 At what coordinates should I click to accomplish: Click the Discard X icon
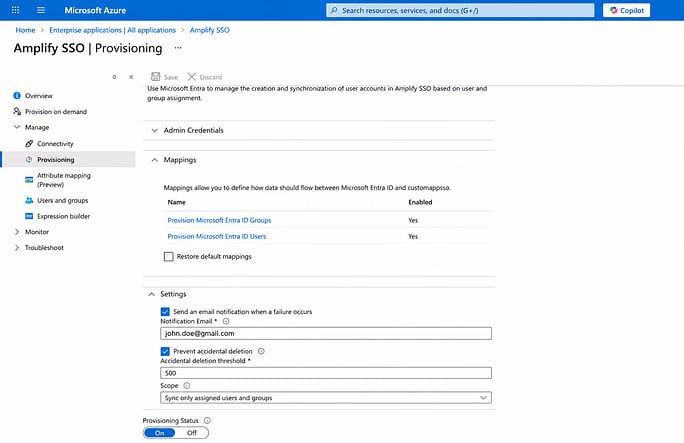click(192, 77)
